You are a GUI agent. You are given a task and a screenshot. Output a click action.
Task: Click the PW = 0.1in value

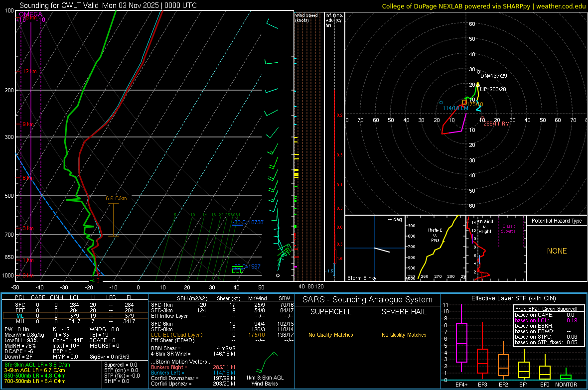tap(18, 329)
